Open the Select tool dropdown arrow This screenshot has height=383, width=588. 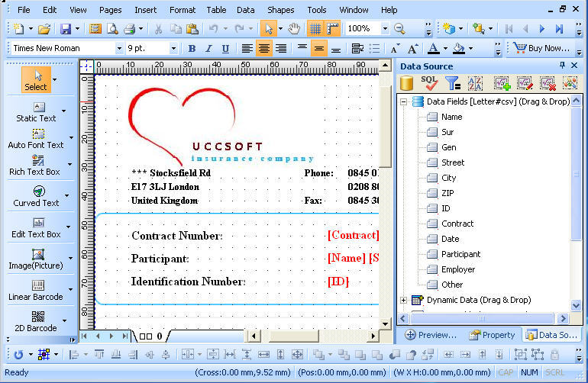[x=55, y=79]
